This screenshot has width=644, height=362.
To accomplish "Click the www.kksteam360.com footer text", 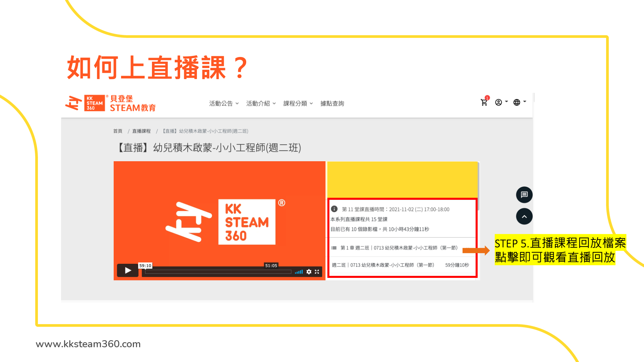I will (x=88, y=344).
